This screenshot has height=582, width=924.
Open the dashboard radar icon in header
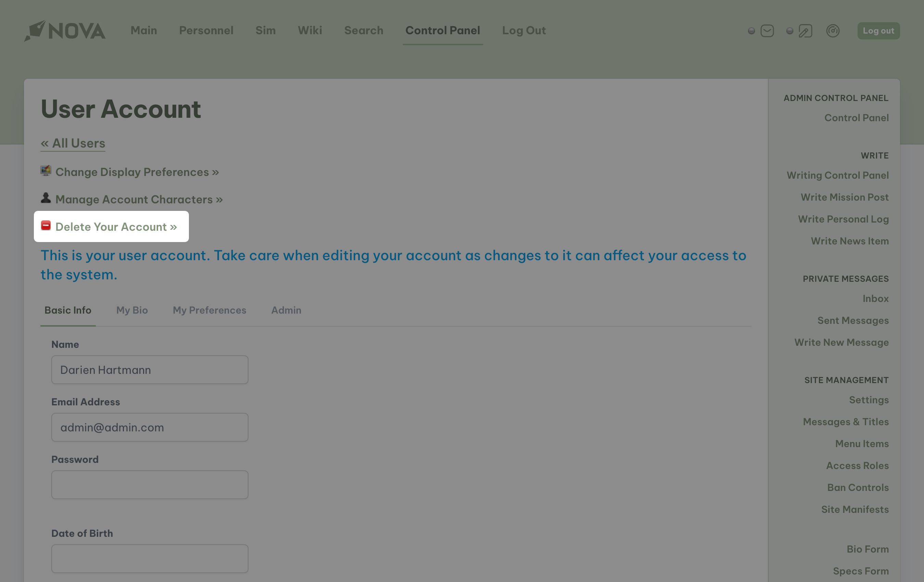pyautogui.click(x=833, y=31)
